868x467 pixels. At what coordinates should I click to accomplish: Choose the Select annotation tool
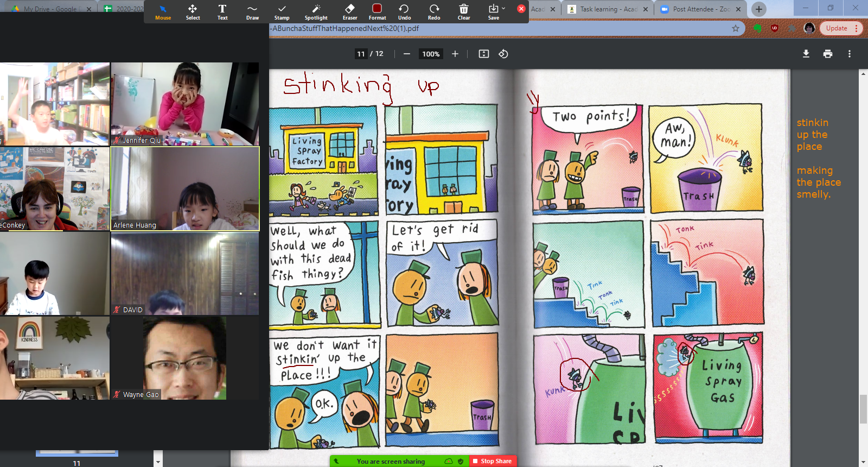pos(193,12)
